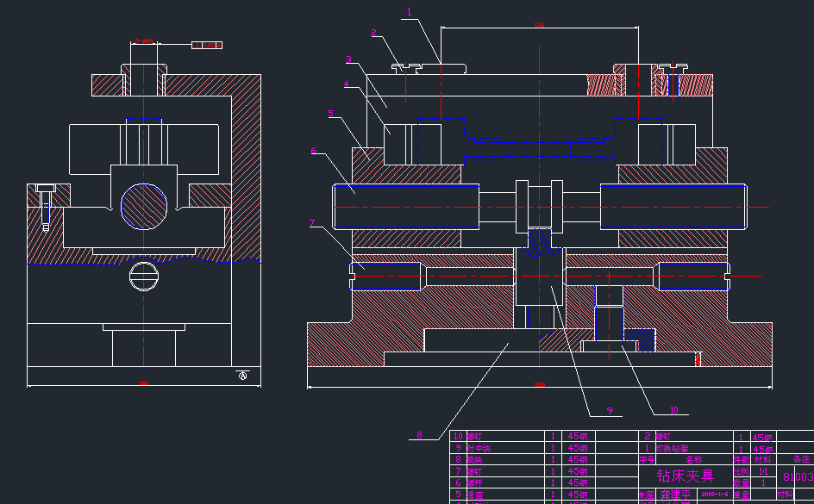Click balloon callout 6 in the drawing
The height and width of the screenshot is (504, 814).
click(x=314, y=151)
